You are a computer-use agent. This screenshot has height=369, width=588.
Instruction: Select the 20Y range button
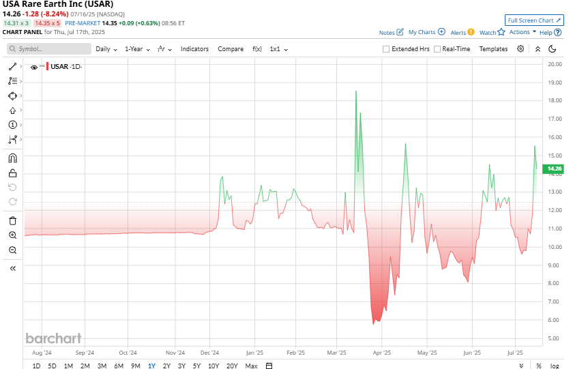click(x=232, y=366)
